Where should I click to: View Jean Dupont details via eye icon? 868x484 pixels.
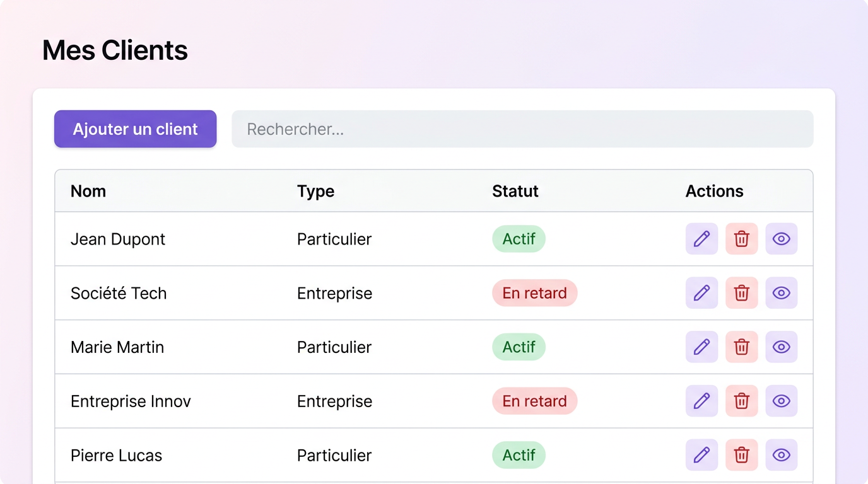782,239
